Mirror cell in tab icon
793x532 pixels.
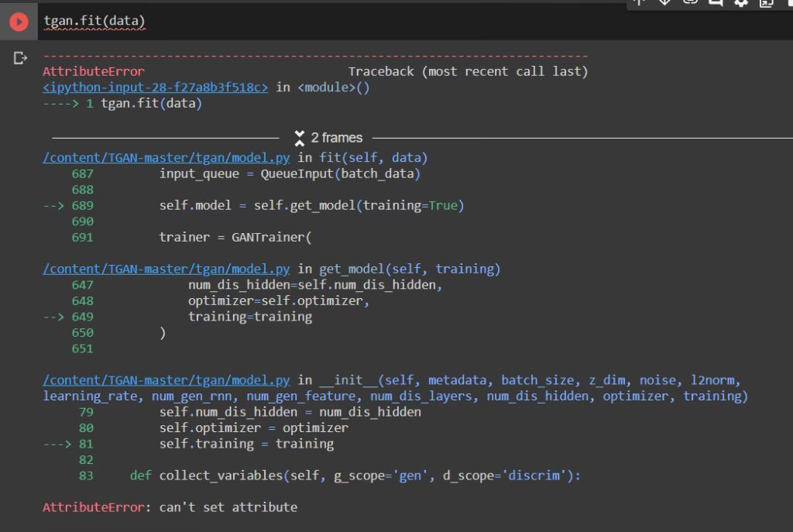766,3
